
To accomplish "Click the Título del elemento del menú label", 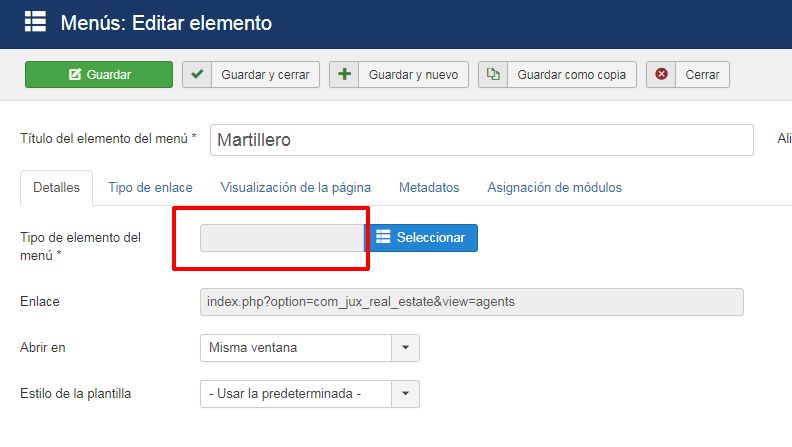I will click(x=108, y=138).
